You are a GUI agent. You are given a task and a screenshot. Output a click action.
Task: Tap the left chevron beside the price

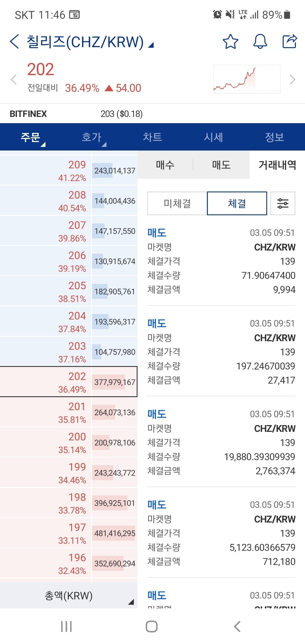pos(14,79)
